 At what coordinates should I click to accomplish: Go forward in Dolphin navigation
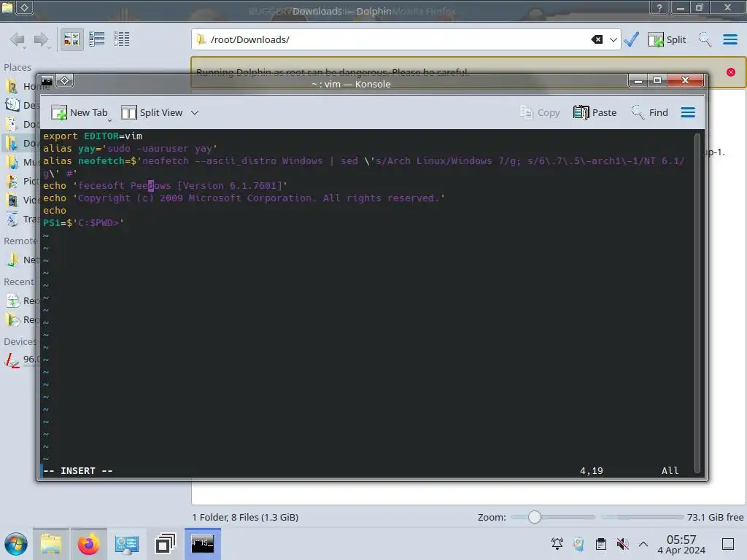[42, 39]
